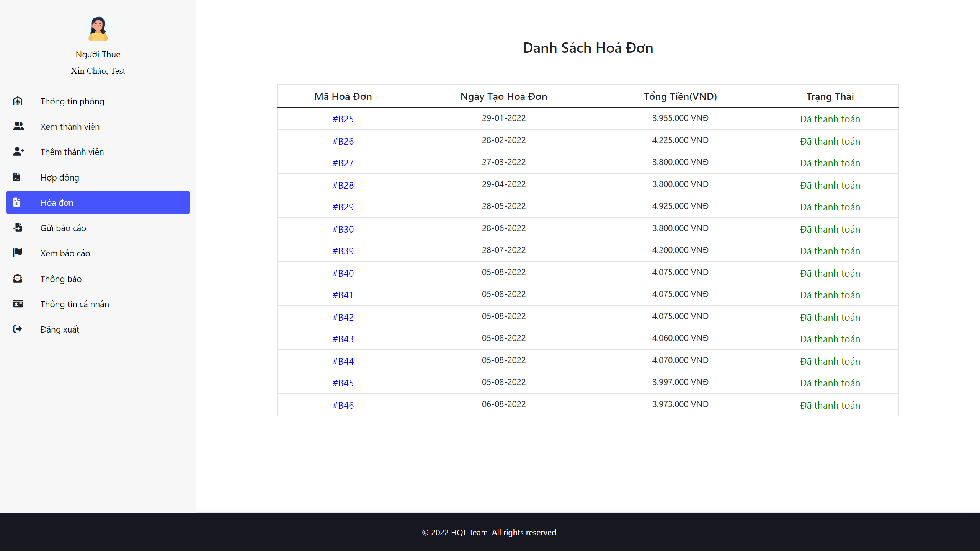The image size is (980, 551).
Task: View invoice #B39 details
Action: 343,251
